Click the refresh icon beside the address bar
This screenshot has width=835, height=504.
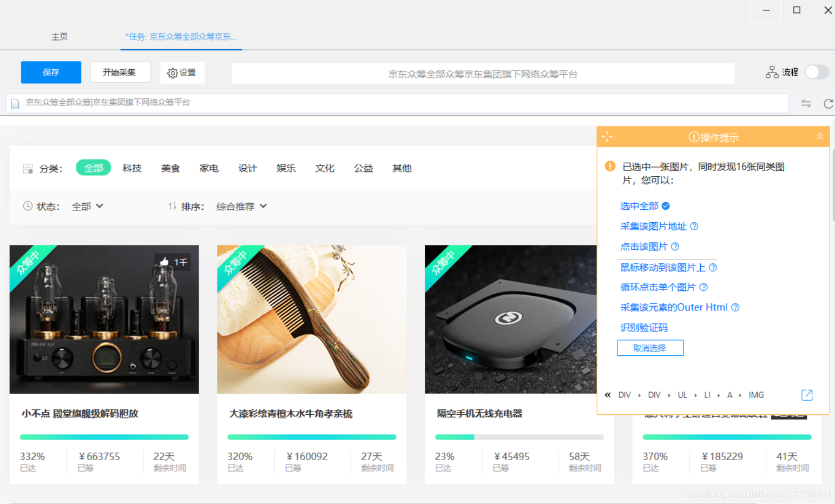(828, 103)
